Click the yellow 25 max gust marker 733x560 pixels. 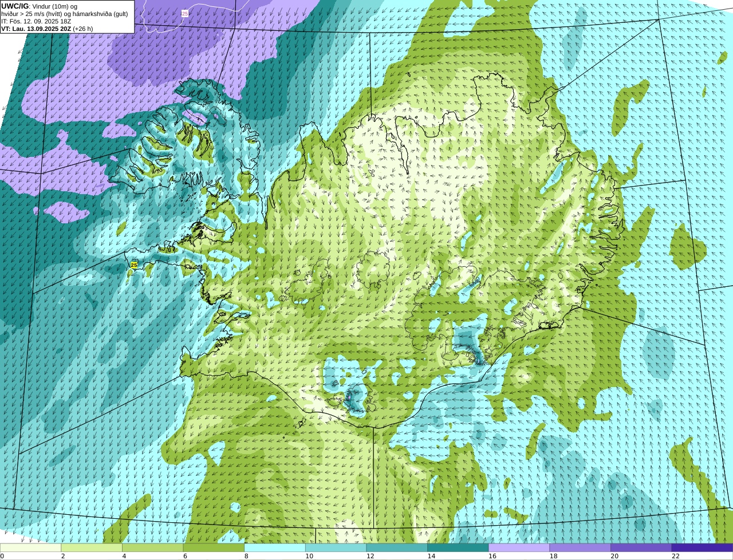click(134, 265)
